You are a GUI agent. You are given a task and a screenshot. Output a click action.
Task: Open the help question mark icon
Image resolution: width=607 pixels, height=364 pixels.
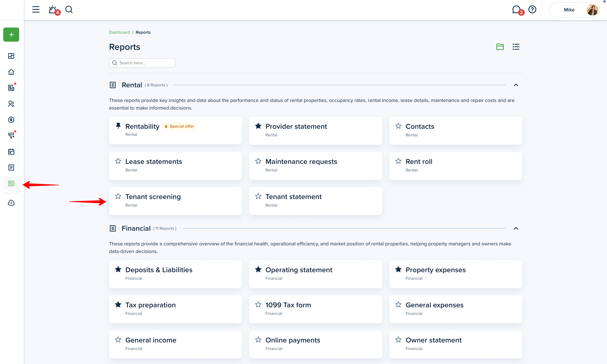pos(532,10)
